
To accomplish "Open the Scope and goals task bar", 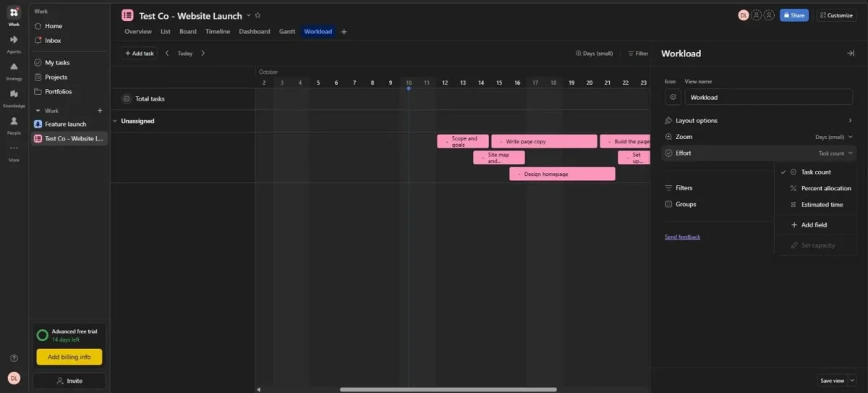I will click(463, 141).
